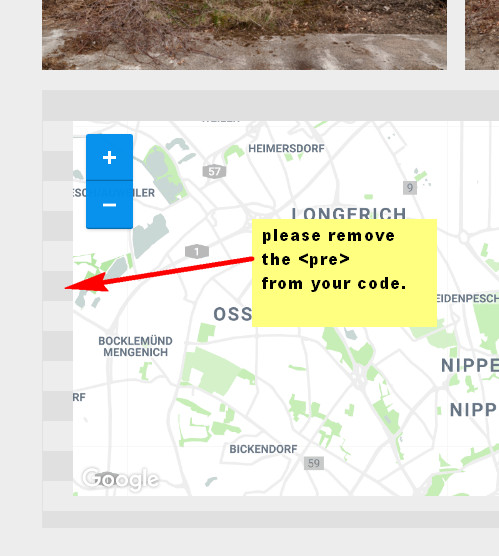The image size is (499, 556).
Task: Open the partially visible right photo thumbnail
Action: tap(482, 35)
